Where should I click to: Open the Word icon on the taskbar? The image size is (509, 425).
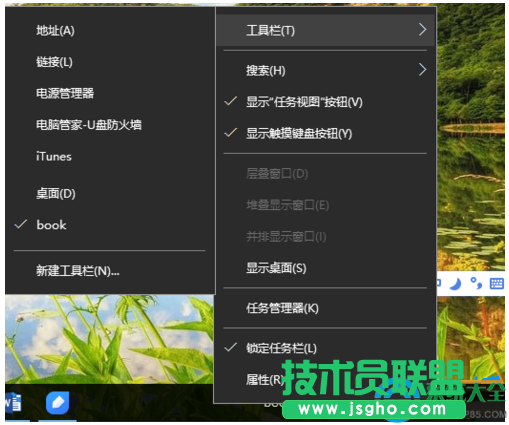click(x=13, y=402)
